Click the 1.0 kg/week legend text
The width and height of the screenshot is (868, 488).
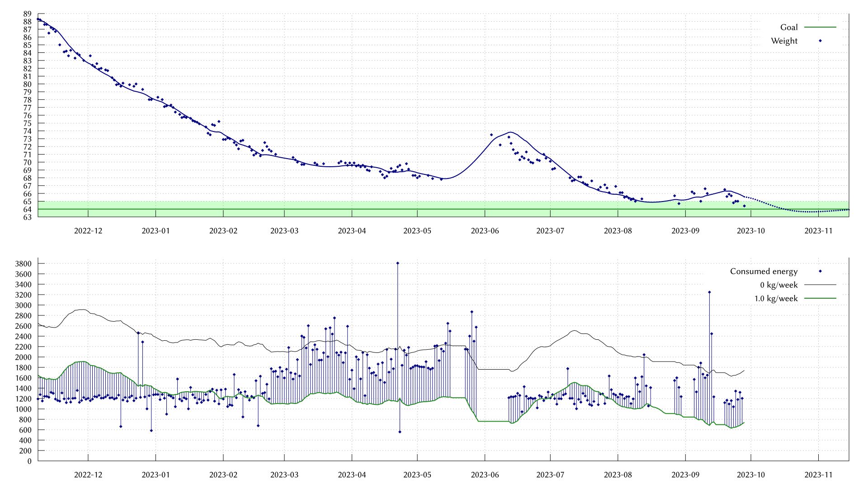[776, 298]
